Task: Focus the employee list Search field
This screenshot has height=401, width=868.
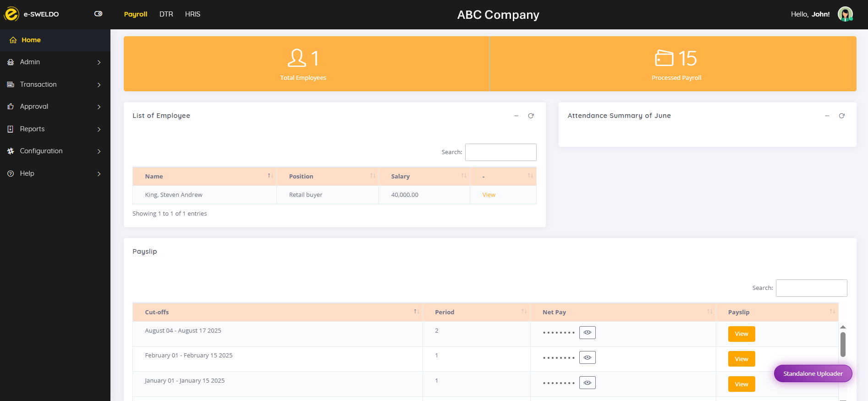Action: [x=500, y=152]
